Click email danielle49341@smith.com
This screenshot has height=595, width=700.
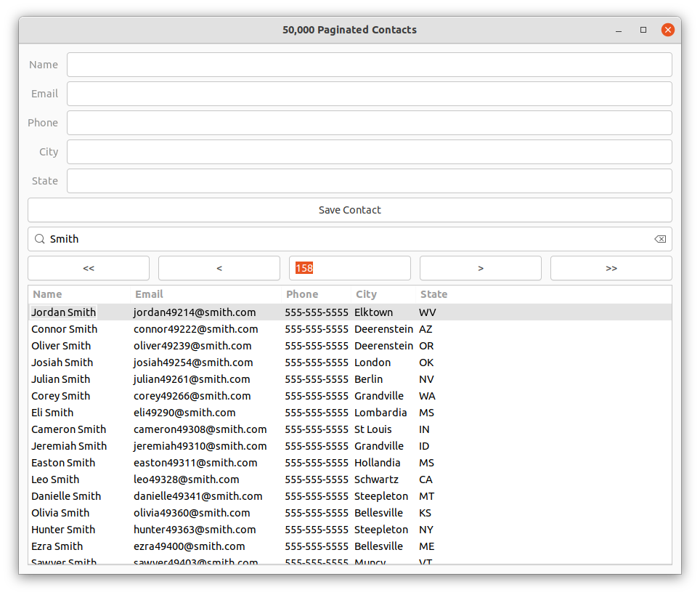point(198,496)
